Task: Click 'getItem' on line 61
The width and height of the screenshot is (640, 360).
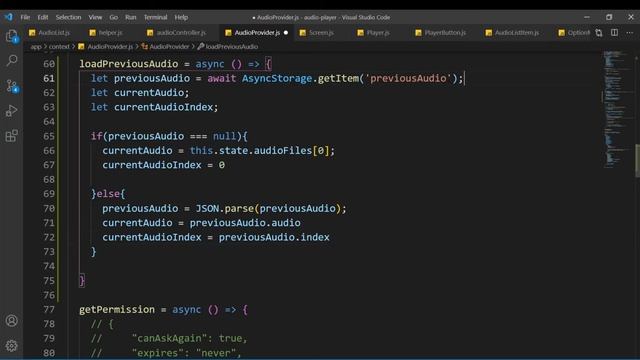Action: [x=338, y=78]
